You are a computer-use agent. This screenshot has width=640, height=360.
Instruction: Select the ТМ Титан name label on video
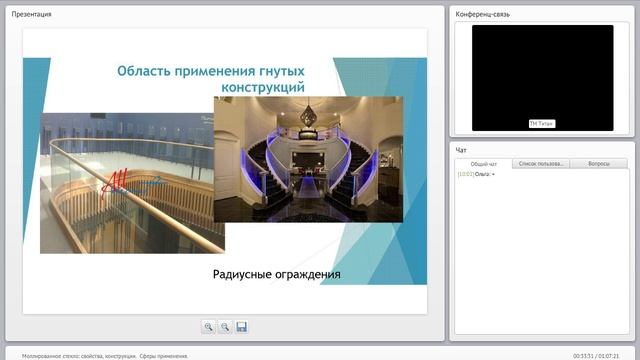[x=542, y=123]
